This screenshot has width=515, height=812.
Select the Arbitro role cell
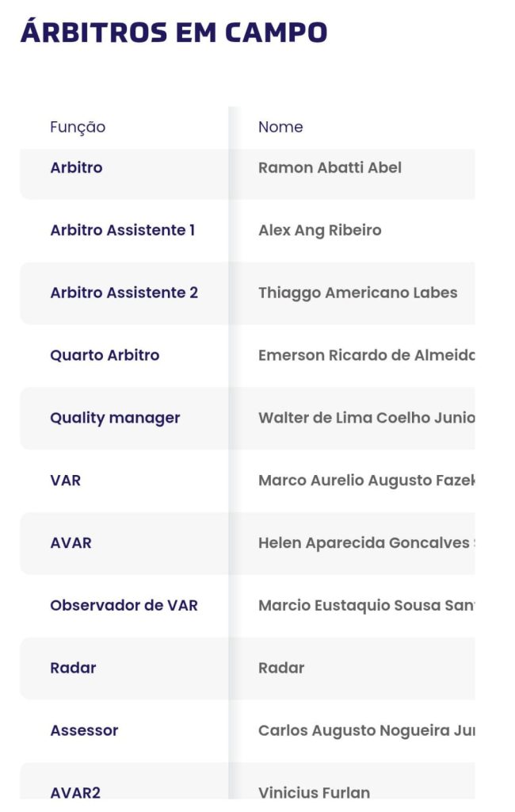76,167
